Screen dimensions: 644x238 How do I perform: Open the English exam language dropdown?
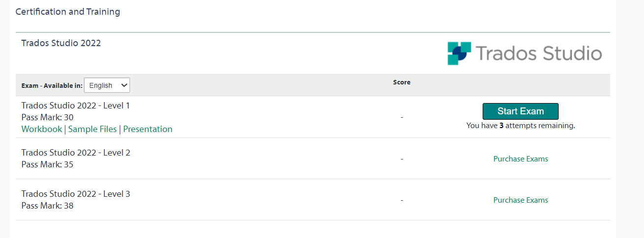coord(107,85)
